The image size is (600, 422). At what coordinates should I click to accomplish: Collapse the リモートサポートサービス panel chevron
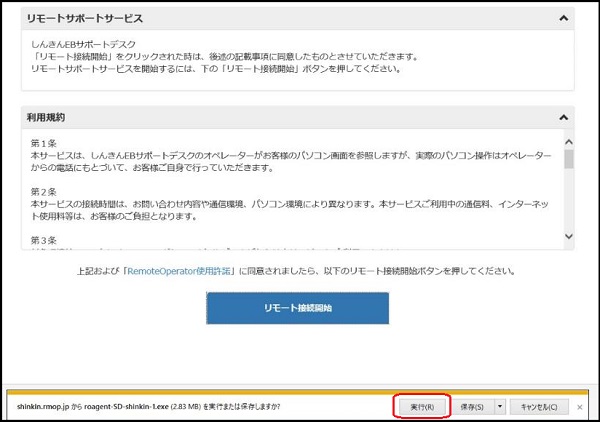pos(565,18)
